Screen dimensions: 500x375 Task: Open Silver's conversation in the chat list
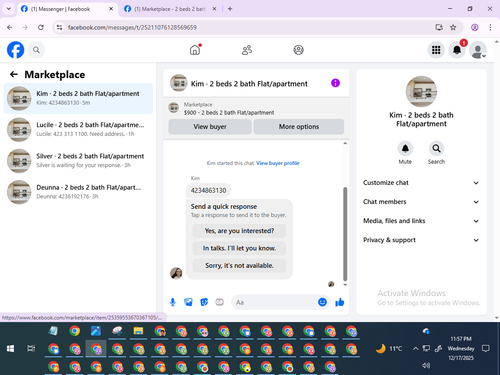pyautogui.click(x=78, y=161)
